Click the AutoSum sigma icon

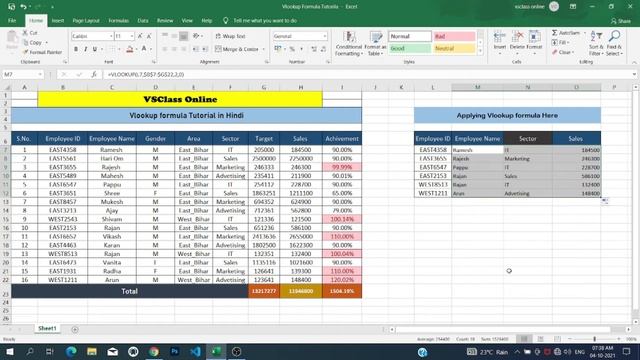click(x=555, y=33)
